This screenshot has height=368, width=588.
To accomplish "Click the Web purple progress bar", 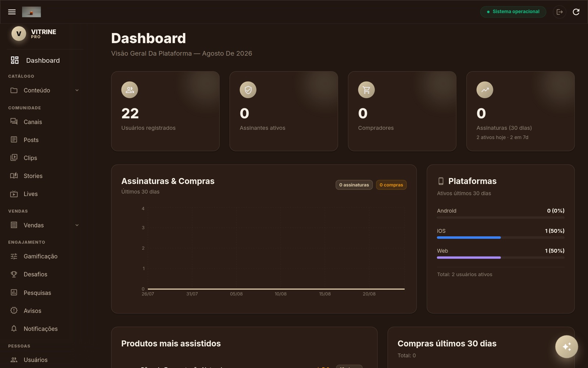I will click(469, 258).
